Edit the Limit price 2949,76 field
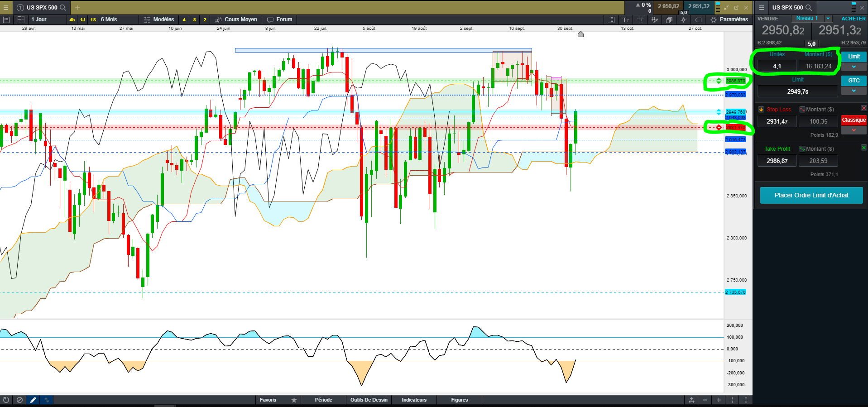This screenshot has width=868, height=407. 798,91
